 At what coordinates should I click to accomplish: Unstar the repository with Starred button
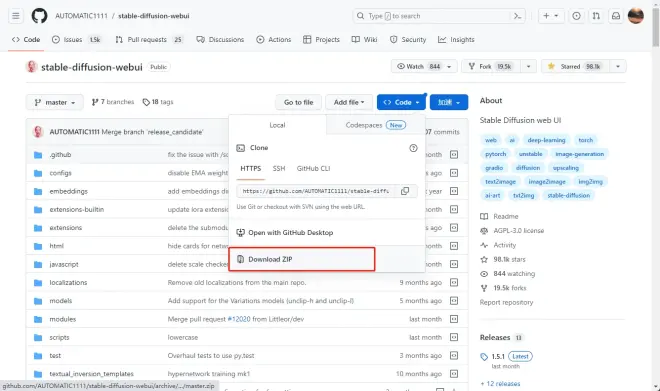(575, 66)
